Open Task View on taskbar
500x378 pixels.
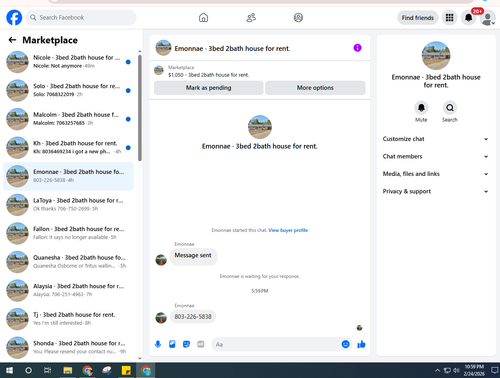click(x=48, y=370)
